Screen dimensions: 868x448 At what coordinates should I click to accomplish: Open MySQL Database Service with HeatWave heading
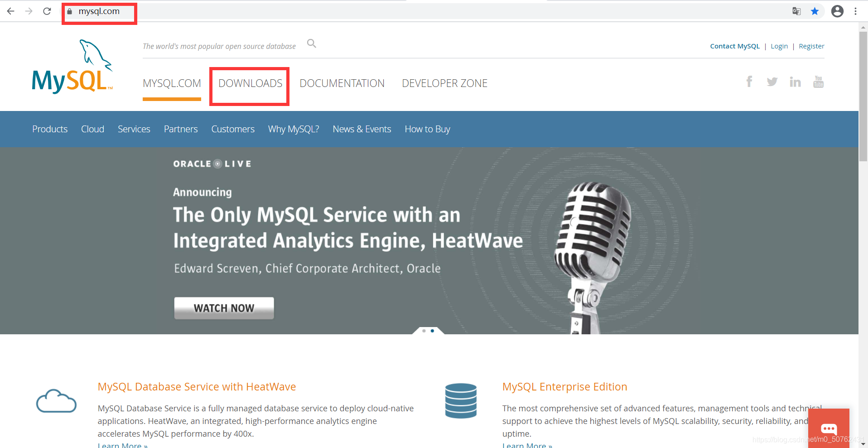point(197,387)
